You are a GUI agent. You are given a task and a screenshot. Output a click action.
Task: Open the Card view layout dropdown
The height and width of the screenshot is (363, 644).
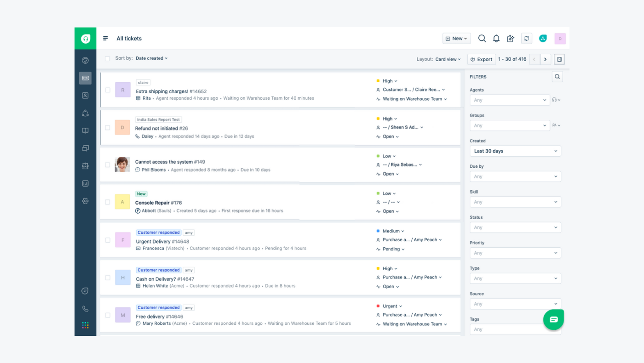tap(448, 59)
